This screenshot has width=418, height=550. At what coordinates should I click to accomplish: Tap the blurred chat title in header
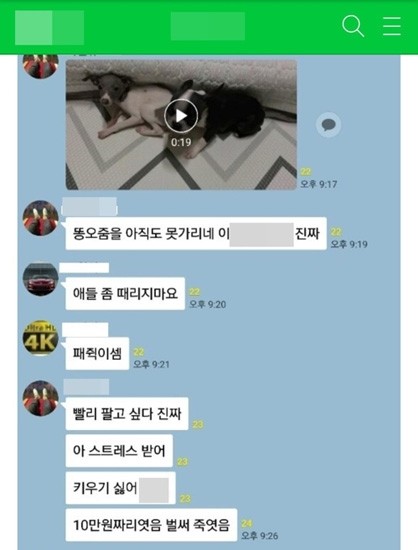tap(208, 26)
